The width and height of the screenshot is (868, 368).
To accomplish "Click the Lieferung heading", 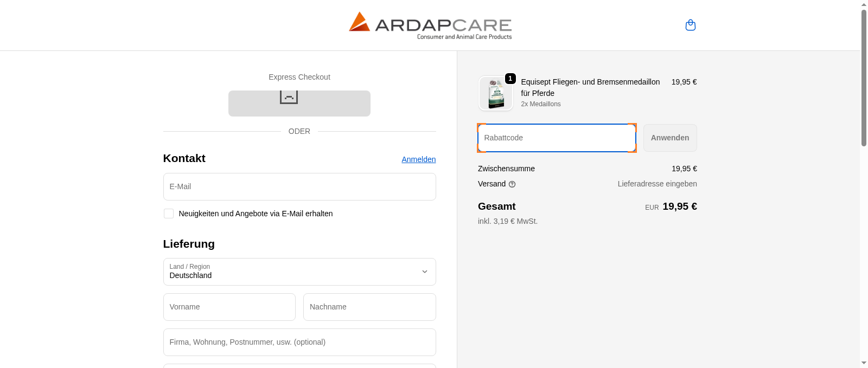I will pos(189,244).
